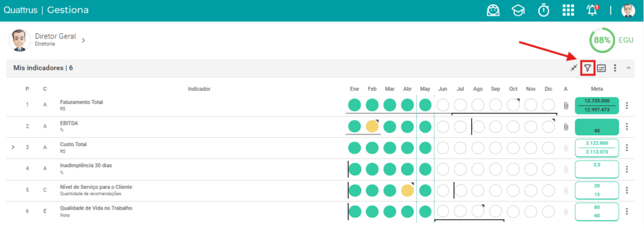This screenshot has width=644, height=231.
Task: Open three-dot menu for Qualidade de Vida row
Action: click(627, 211)
